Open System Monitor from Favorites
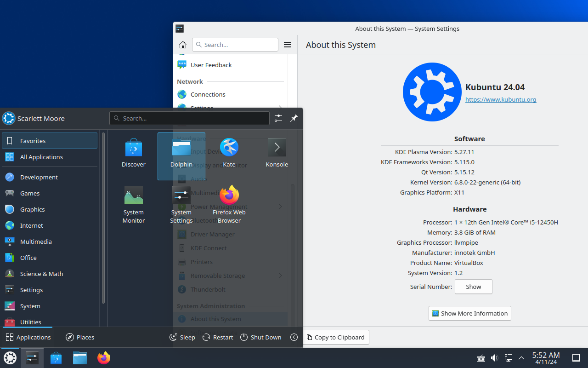Screen dimensions: 588x368 click(134, 204)
